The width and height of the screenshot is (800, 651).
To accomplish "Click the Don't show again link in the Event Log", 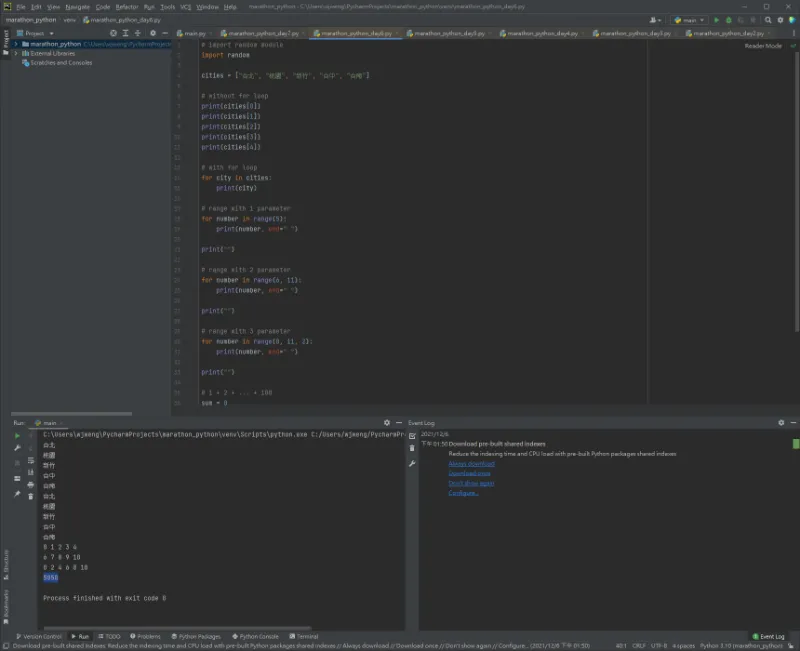I will click(471, 483).
